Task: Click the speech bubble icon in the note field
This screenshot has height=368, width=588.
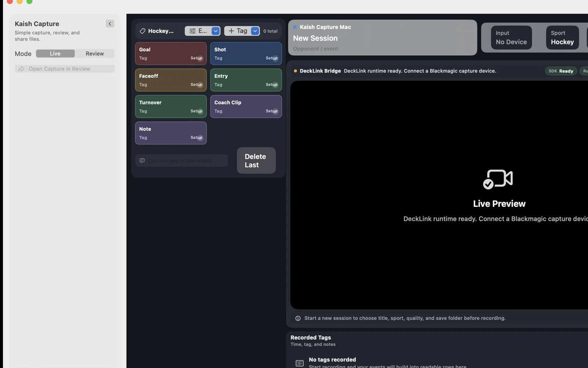Action: pos(142,160)
